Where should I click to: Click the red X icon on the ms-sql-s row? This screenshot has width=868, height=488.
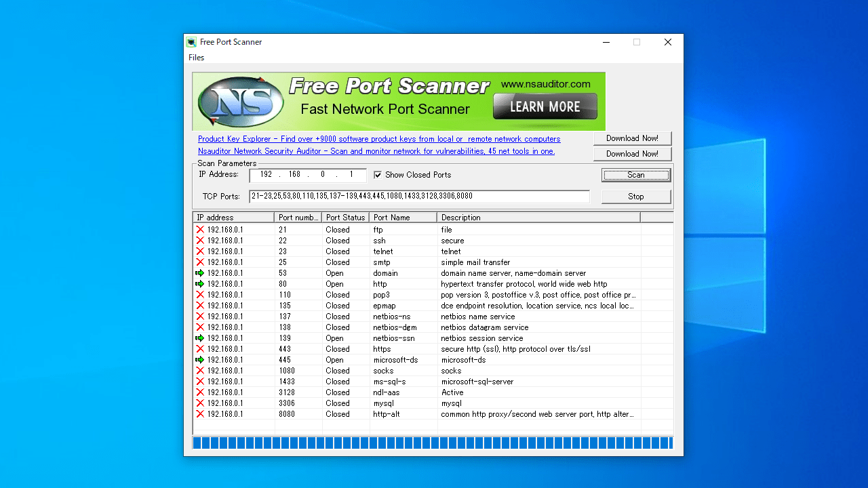pyautogui.click(x=200, y=382)
